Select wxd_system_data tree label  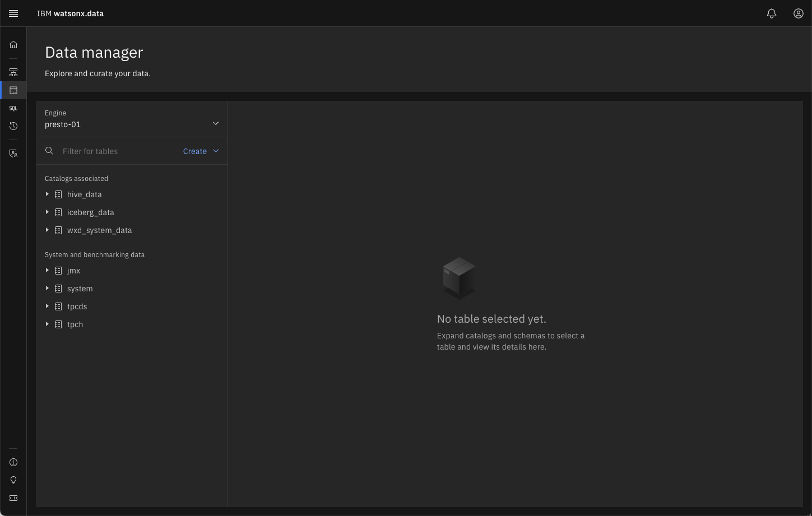(x=100, y=230)
